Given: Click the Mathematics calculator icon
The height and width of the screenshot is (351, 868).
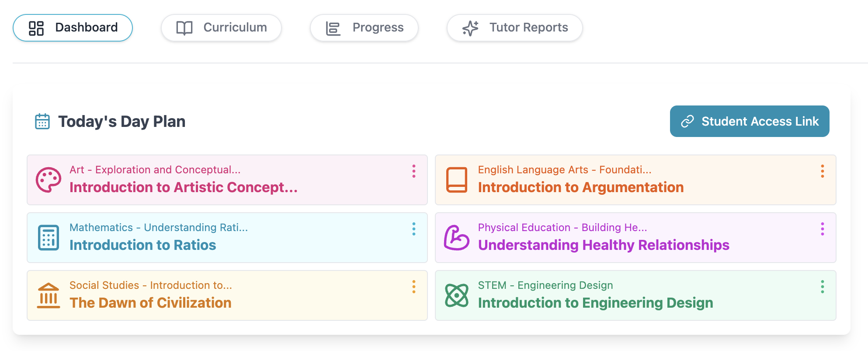Looking at the screenshot, I should [48, 238].
